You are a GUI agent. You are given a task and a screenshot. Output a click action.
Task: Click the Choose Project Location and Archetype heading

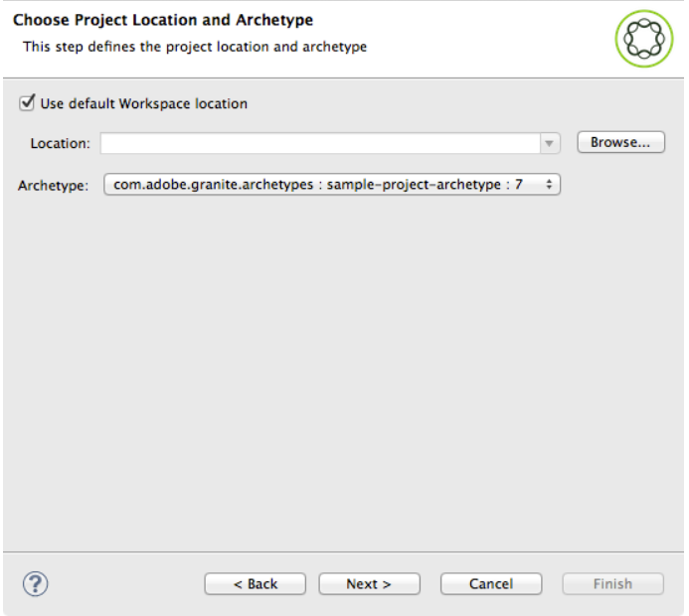click(x=163, y=20)
